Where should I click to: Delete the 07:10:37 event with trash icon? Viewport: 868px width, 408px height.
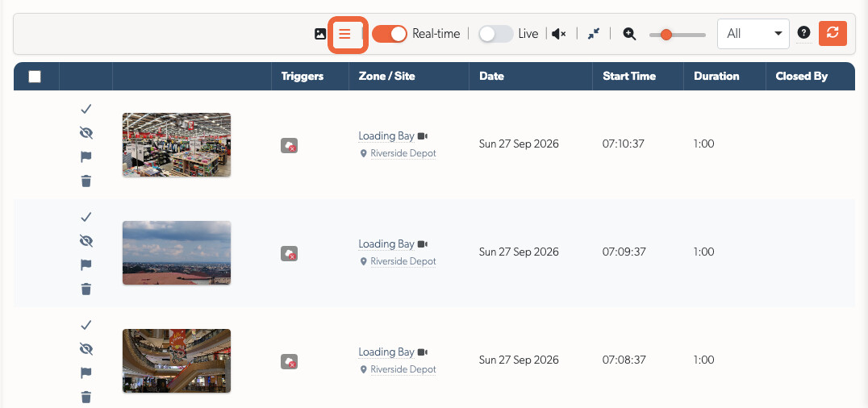click(86, 181)
